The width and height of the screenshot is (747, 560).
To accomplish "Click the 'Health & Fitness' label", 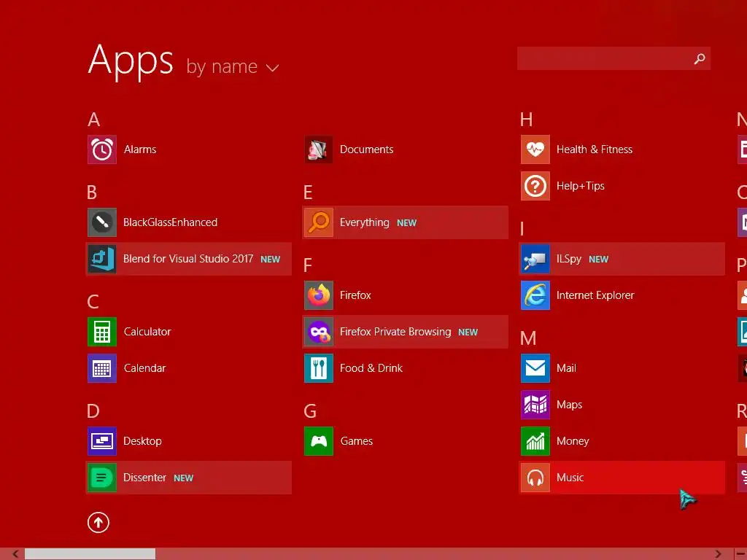I will click(595, 149).
